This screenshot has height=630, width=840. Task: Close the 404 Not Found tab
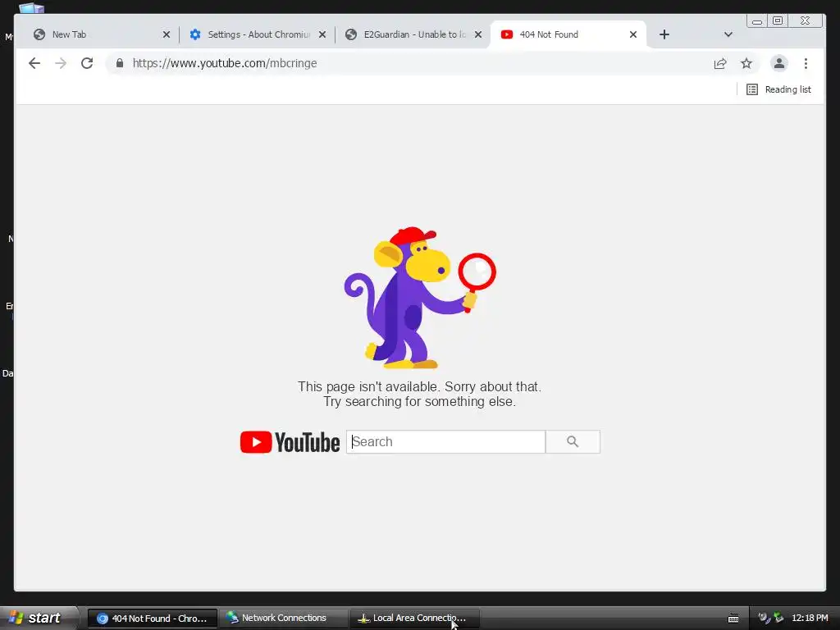click(633, 34)
